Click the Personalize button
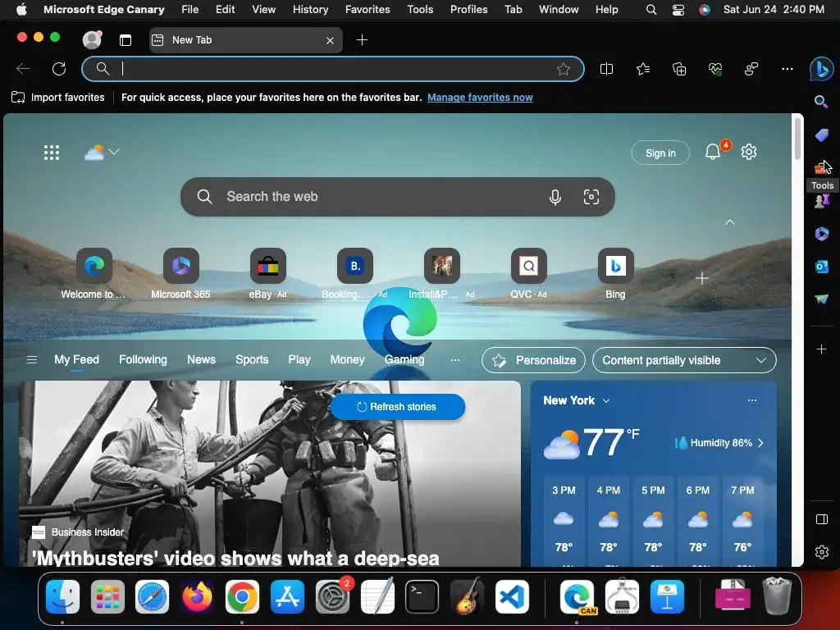Viewport: 840px width, 630px height. (x=534, y=361)
